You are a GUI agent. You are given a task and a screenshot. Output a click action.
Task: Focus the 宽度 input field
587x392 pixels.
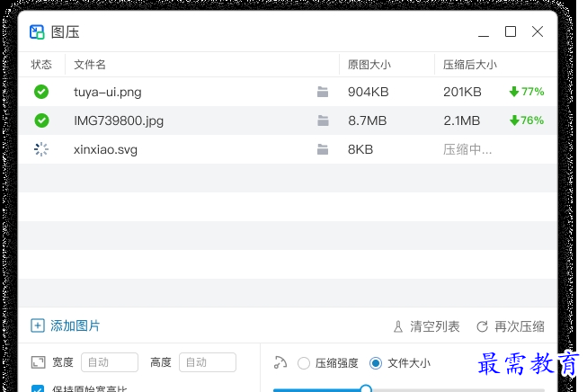[x=110, y=362]
